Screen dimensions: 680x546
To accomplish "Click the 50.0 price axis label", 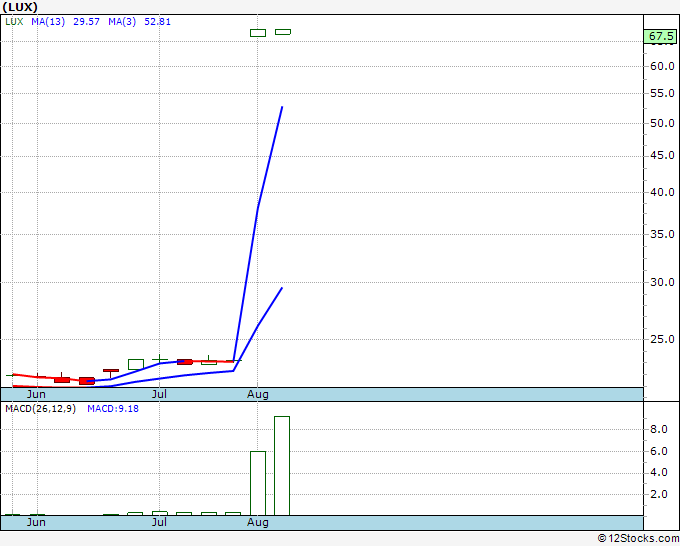I will tap(662, 123).
